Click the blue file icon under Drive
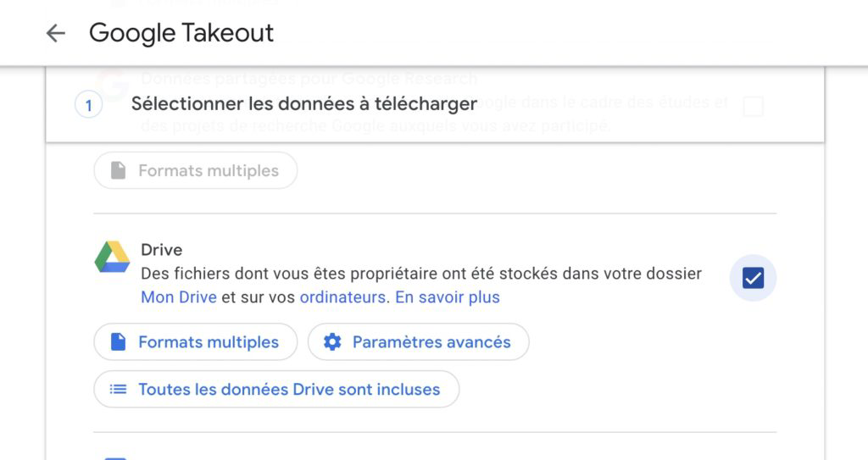This screenshot has width=868, height=460. [x=119, y=342]
